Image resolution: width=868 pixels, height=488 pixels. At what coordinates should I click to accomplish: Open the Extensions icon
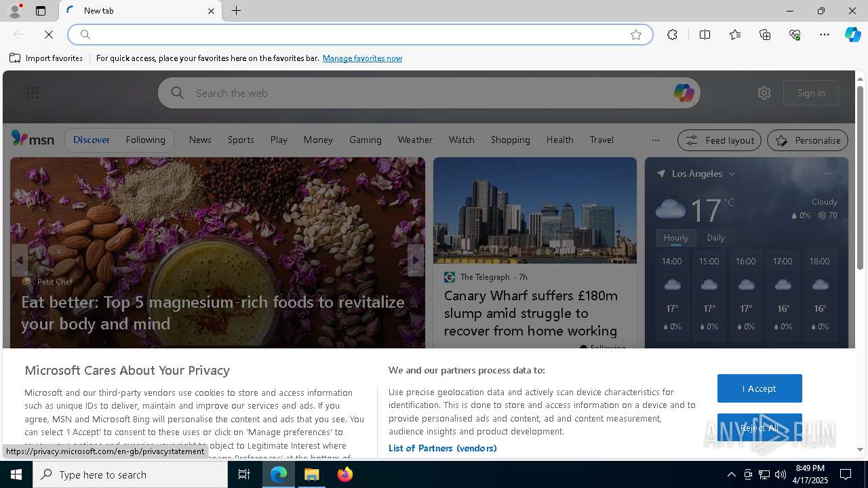672,35
